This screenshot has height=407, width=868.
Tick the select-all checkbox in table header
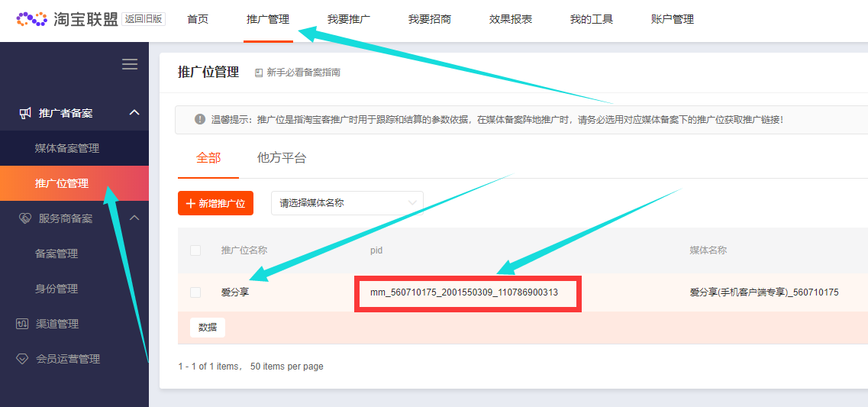click(195, 250)
